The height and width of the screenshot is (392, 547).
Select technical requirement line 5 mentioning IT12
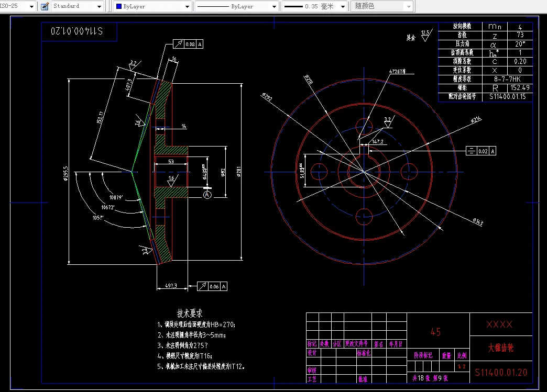coord(201,366)
